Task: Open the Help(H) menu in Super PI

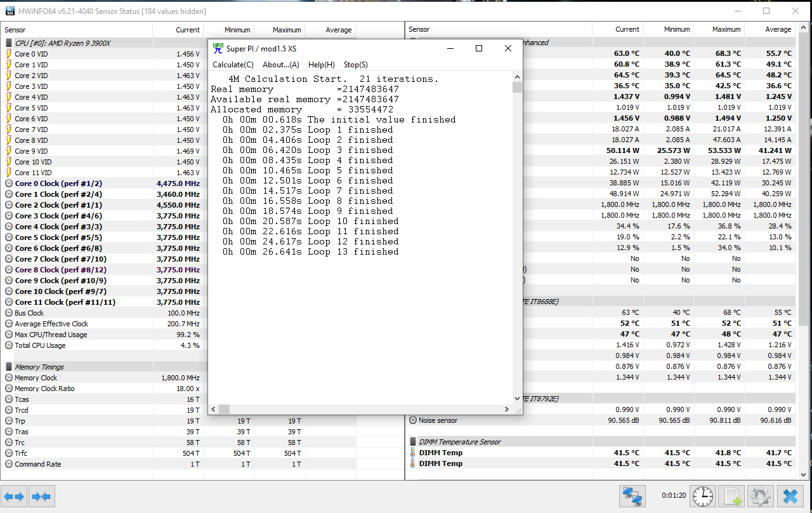Action: [322, 65]
